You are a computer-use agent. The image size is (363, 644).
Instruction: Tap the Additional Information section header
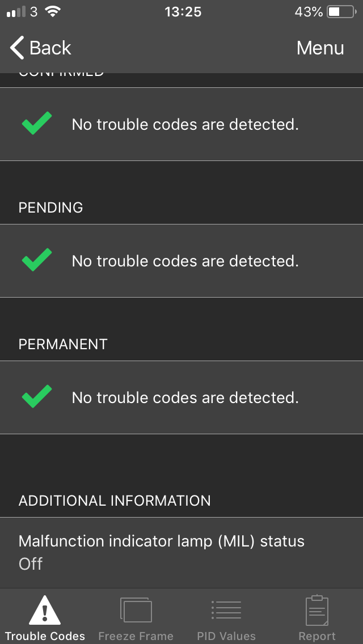[x=115, y=501]
